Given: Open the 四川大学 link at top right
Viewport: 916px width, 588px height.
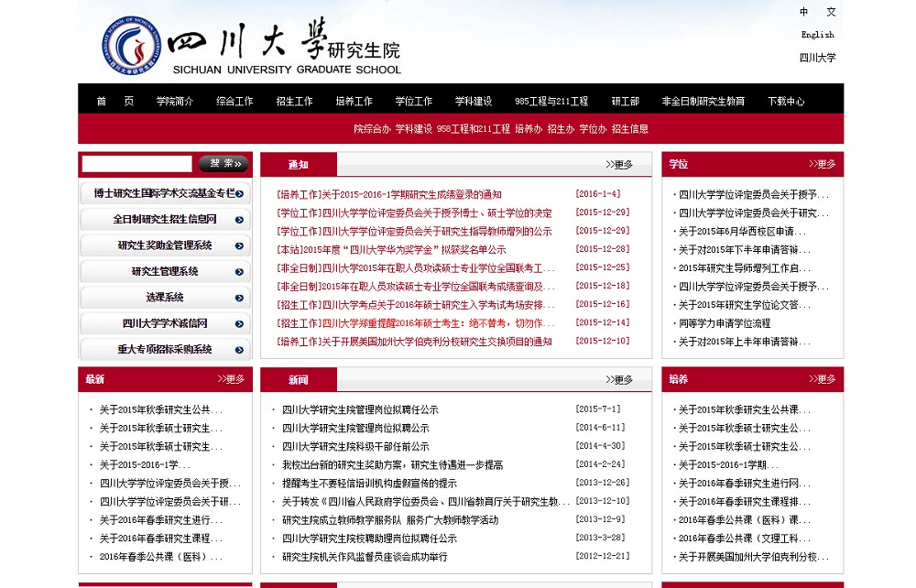Looking at the screenshot, I should pos(818,57).
